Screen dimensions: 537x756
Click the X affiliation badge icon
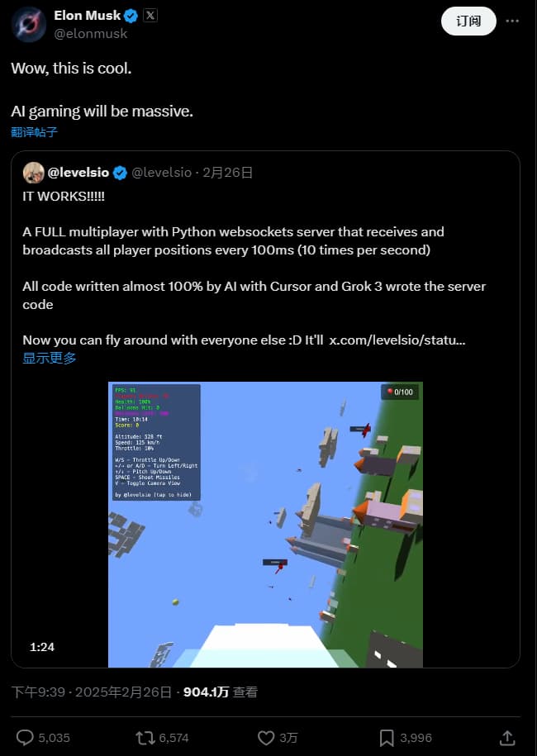tap(150, 16)
